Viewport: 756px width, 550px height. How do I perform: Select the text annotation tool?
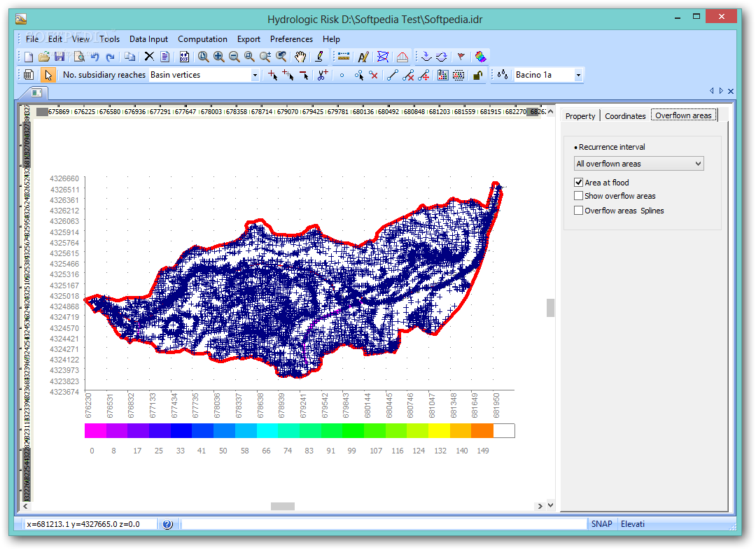click(363, 57)
